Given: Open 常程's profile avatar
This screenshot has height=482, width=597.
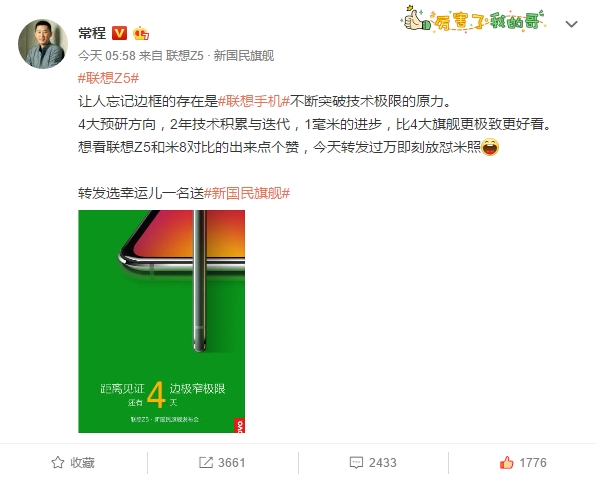Looking at the screenshot, I should point(43,44).
